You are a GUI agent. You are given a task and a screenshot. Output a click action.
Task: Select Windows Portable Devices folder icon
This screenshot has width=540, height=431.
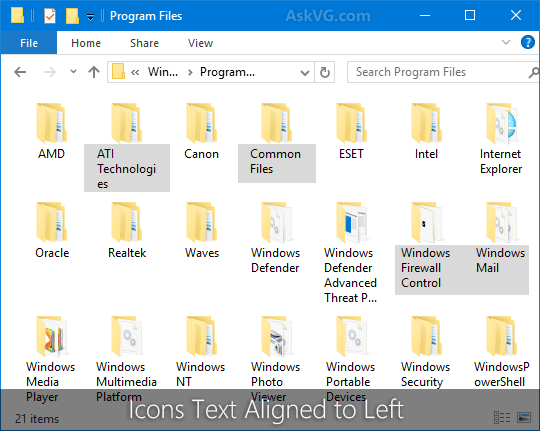(x=352, y=336)
